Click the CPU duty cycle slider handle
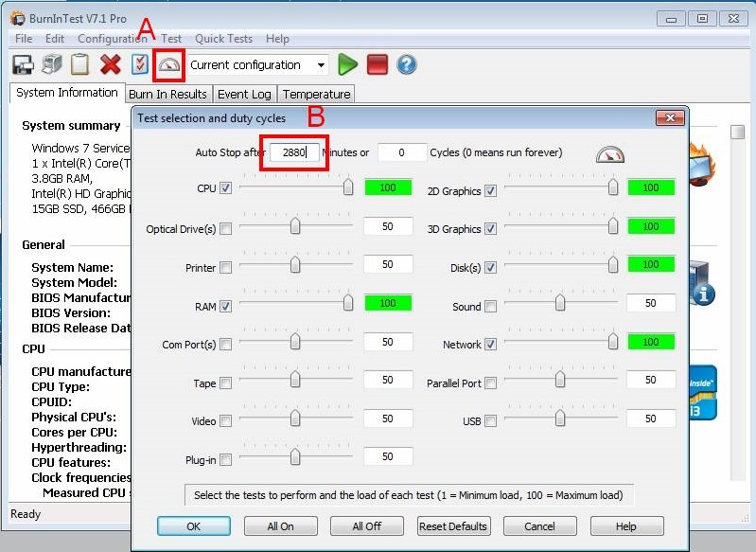This screenshot has height=552, width=756. [348, 187]
